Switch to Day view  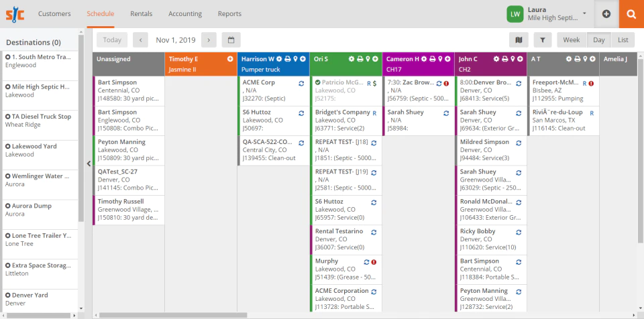click(x=599, y=40)
